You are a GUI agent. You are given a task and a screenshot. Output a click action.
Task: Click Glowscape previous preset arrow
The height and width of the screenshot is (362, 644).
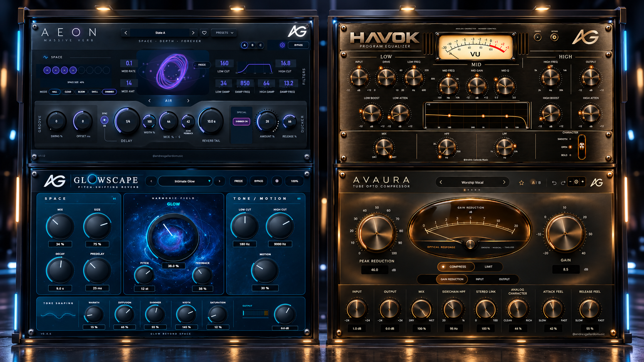[x=151, y=181]
